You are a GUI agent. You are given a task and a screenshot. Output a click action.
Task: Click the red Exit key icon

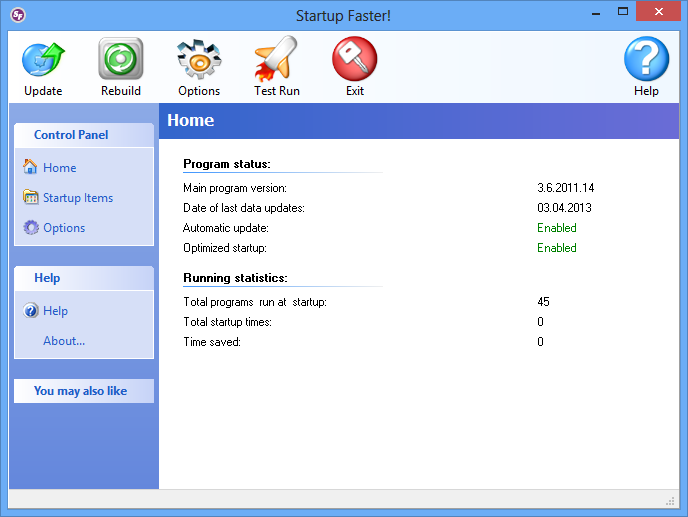pyautogui.click(x=355, y=58)
